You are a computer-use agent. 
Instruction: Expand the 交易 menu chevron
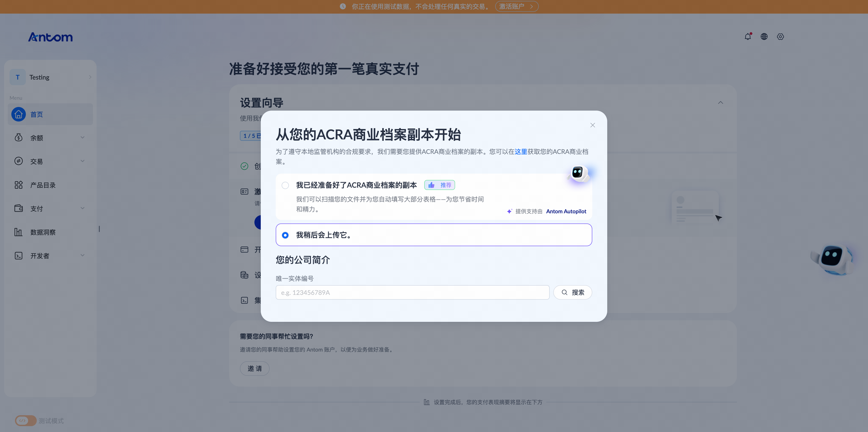(83, 161)
